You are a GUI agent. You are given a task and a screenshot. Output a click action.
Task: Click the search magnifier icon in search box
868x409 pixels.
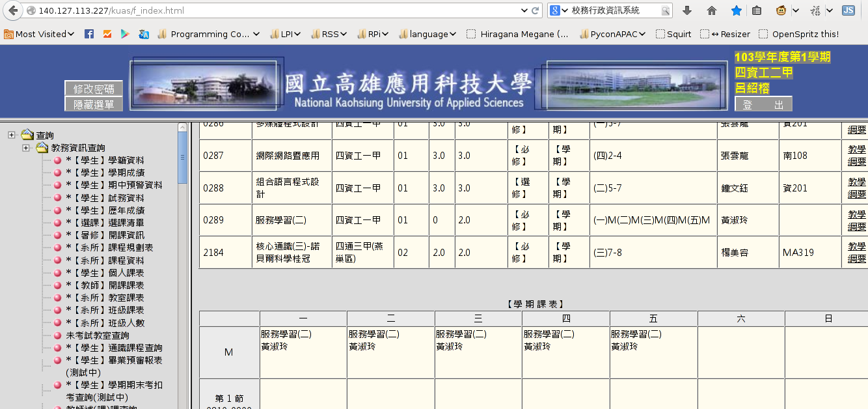coord(665,10)
